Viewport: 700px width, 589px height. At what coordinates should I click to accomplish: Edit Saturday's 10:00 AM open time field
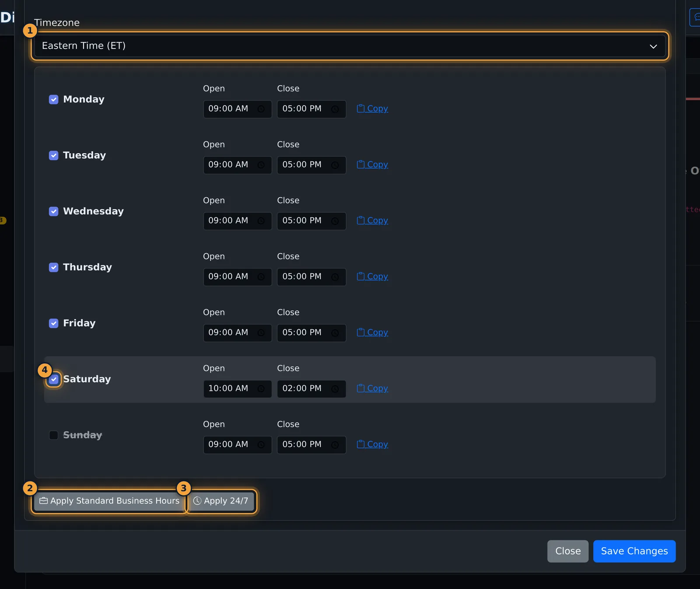[238, 389]
